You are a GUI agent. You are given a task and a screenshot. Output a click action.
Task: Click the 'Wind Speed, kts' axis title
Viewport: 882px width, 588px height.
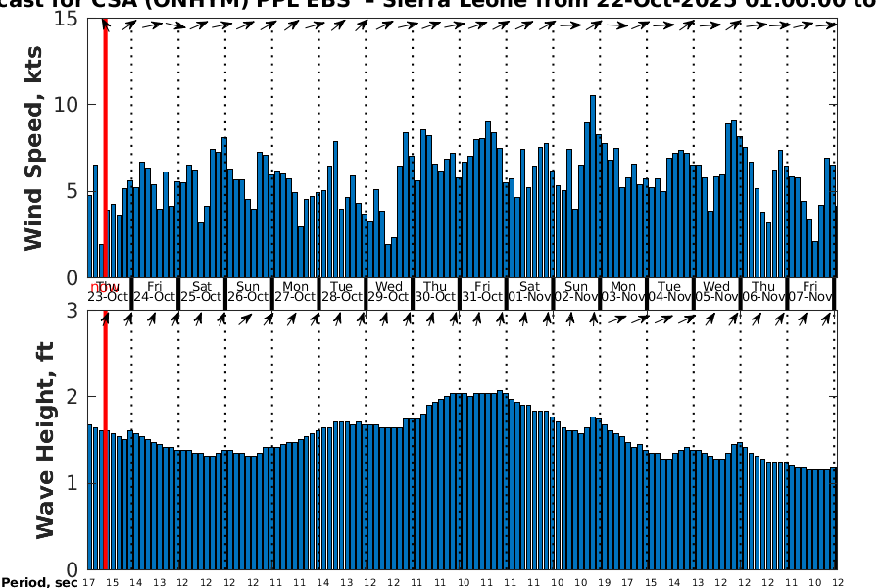pos(34,165)
